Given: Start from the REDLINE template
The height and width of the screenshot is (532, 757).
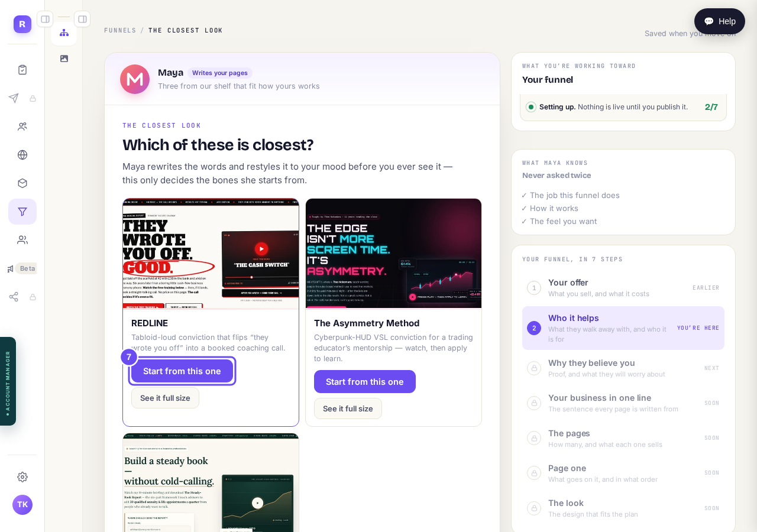Looking at the screenshot, I should 182,371.
